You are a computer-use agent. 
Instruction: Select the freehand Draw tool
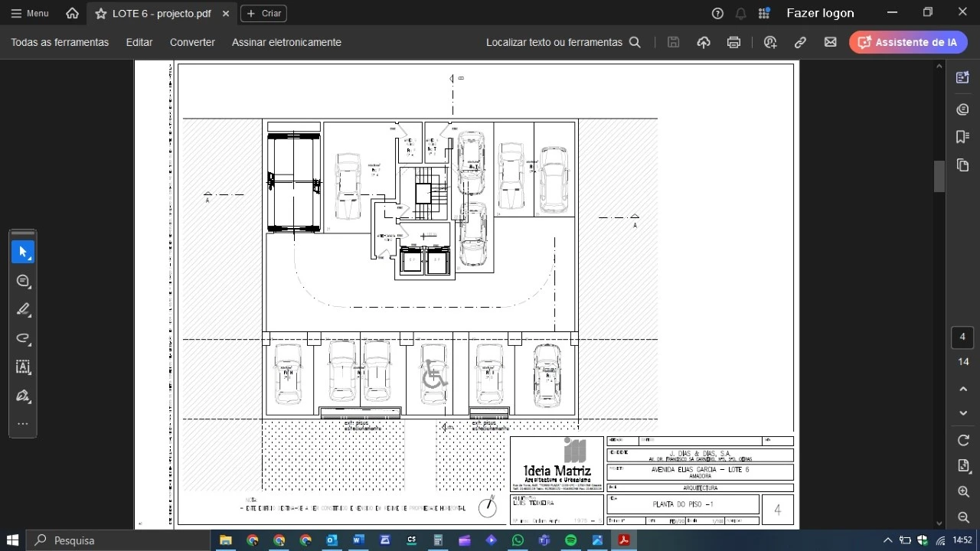pyautogui.click(x=23, y=338)
